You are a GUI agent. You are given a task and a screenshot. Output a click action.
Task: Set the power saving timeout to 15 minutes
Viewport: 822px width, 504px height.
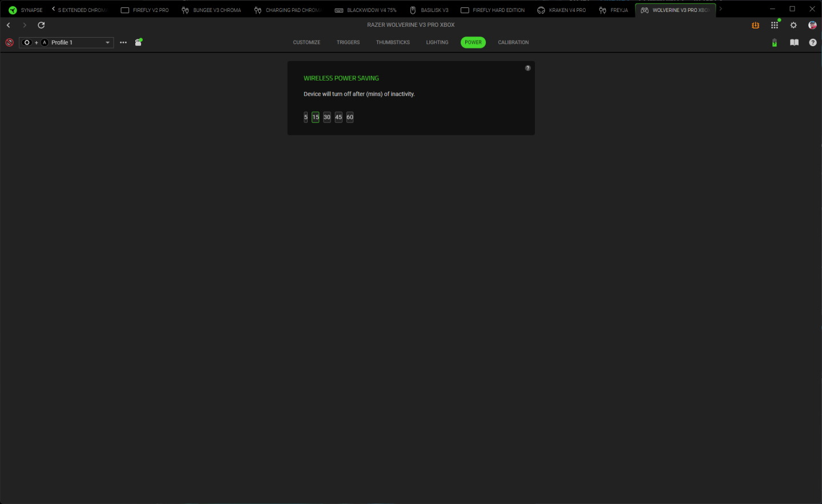pyautogui.click(x=316, y=117)
